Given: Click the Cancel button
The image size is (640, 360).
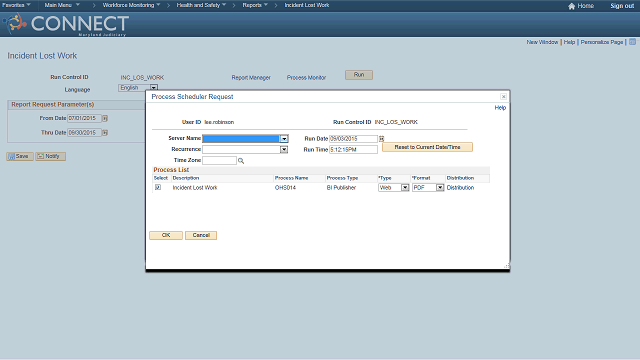Looking at the screenshot, I should tap(201, 236).
